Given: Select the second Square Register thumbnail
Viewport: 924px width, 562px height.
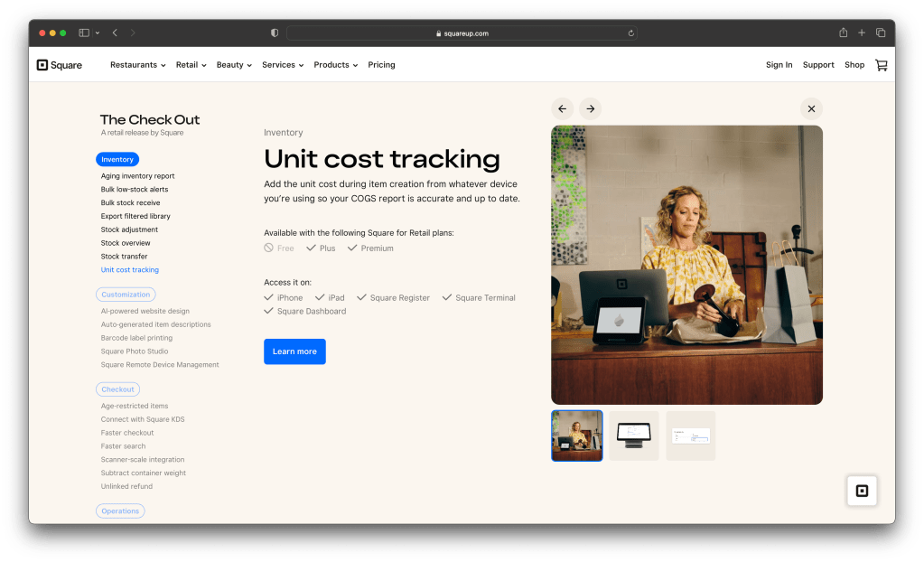Looking at the screenshot, I should click(633, 436).
